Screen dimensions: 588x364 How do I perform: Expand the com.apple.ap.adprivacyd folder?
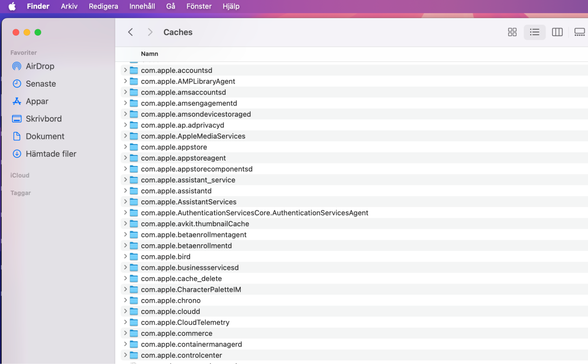[125, 125]
